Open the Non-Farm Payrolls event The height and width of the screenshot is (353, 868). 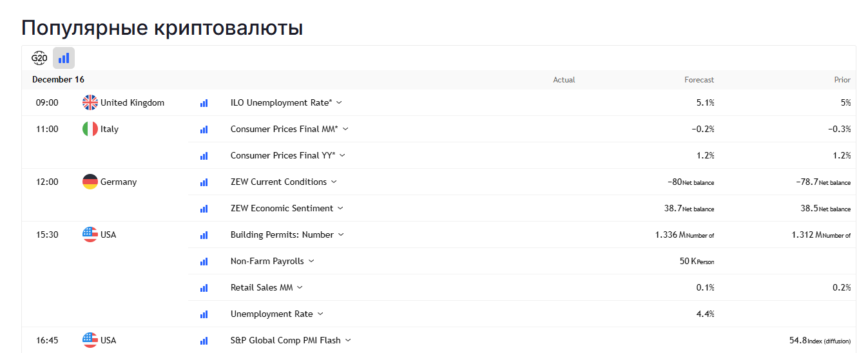[x=267, y=261]
